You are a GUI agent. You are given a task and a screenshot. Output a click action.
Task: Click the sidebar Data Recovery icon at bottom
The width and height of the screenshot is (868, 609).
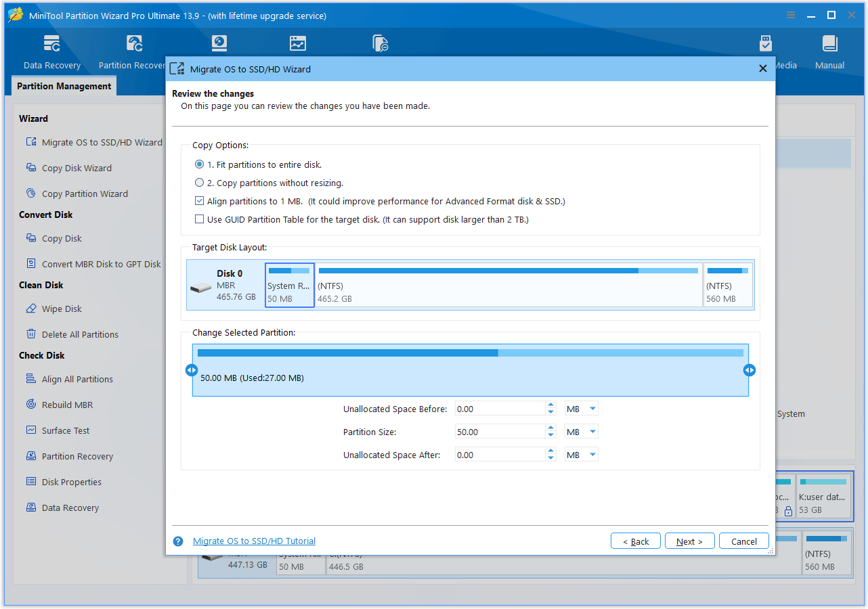31,507
